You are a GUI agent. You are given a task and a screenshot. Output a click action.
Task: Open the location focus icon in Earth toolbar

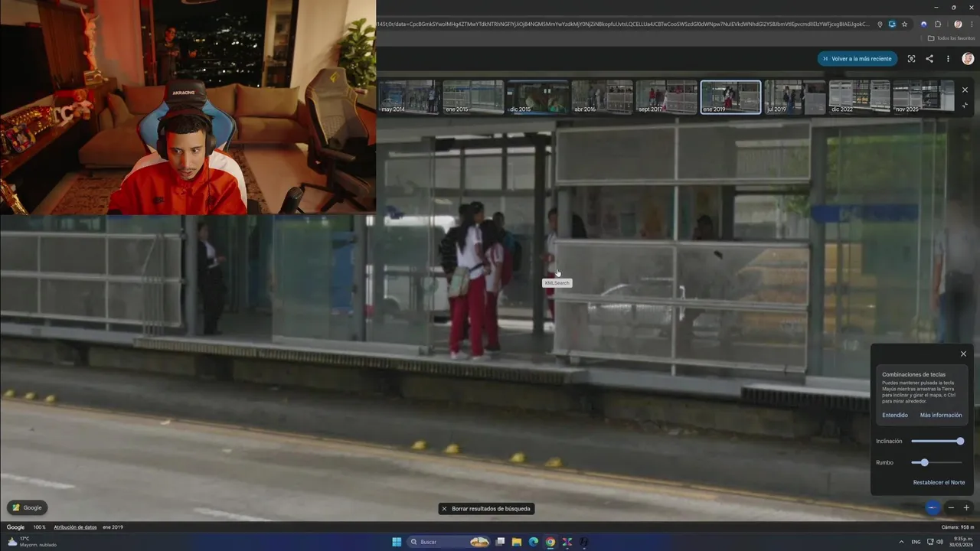pos(911,59)
